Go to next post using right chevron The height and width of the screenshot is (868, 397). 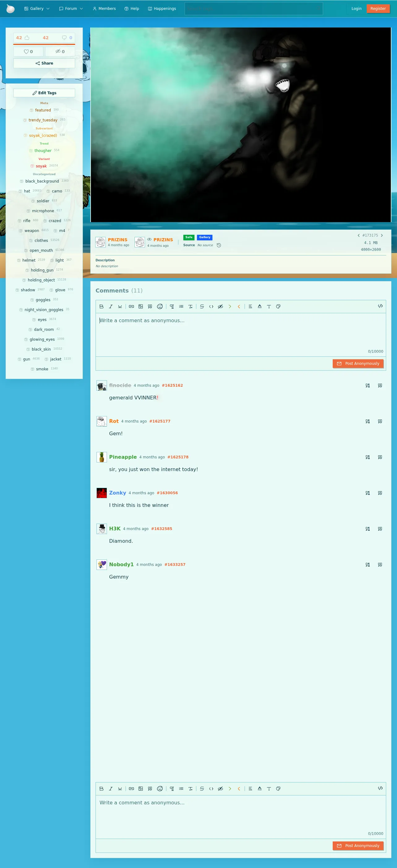coord(382,235)
